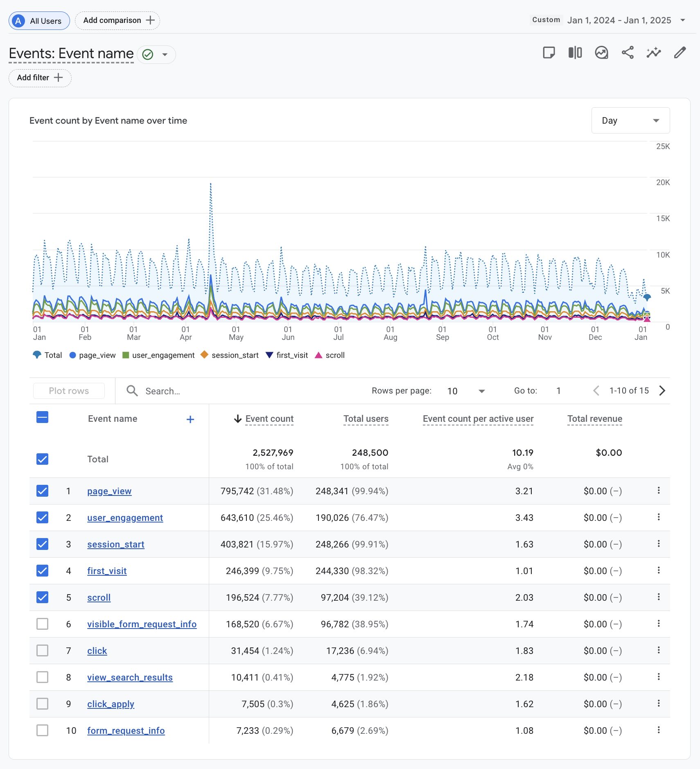Click the Plot rows button
The width and height of the screenshot is (700, 769).
(x=69, y=391)
